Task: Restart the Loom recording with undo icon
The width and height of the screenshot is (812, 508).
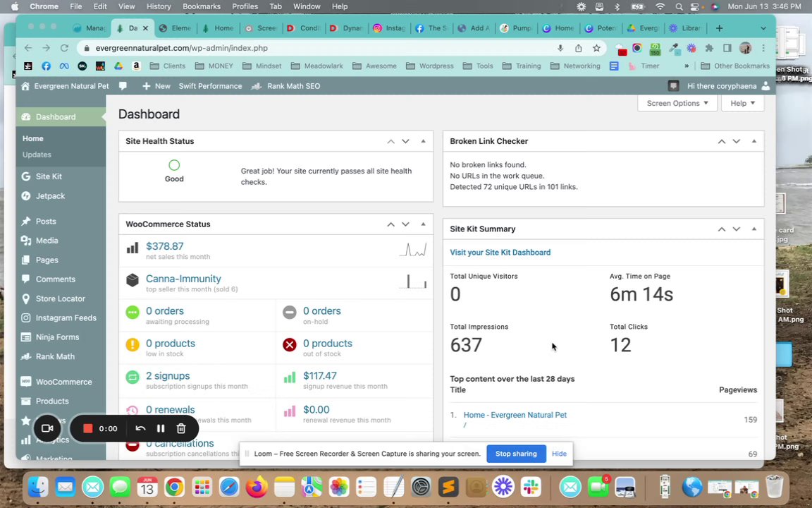Action: [140, 428]
